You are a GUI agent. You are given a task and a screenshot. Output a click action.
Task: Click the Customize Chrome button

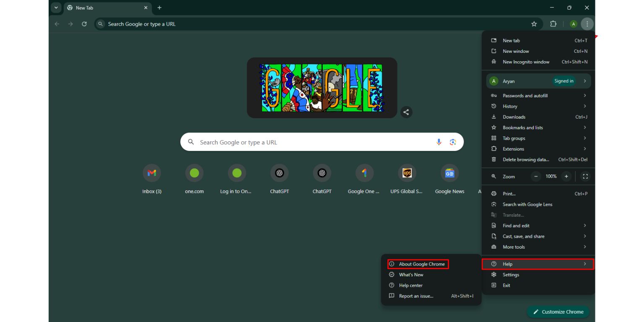(558, 312)
